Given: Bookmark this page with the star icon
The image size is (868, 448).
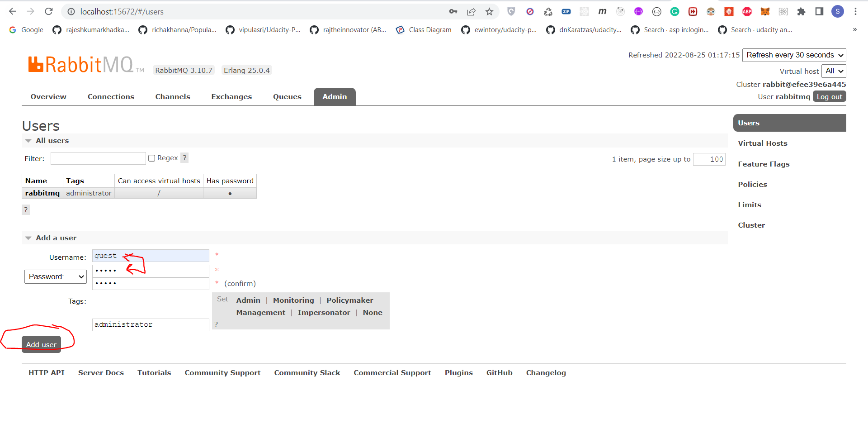Looking at the screenshot, I should 489,12.
